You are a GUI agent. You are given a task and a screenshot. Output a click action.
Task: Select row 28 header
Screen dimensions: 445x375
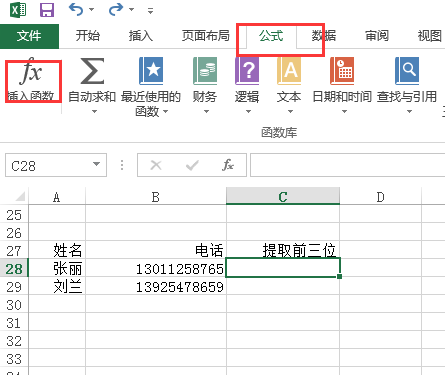[x=14, y=269]
